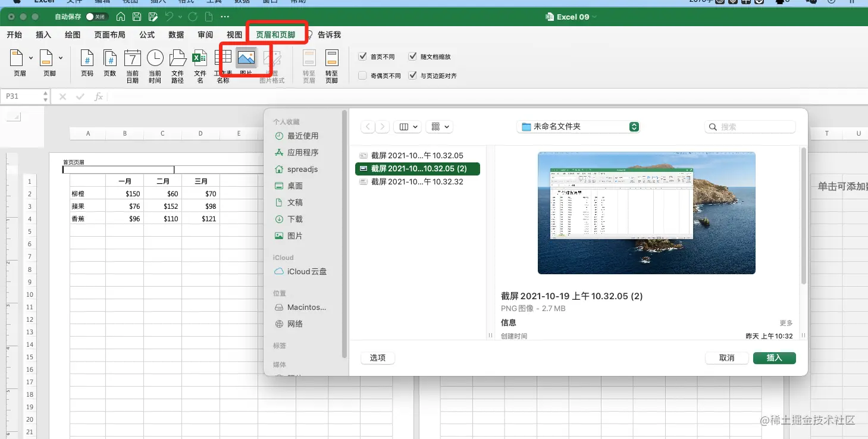Switch to the 审阅 ribbon tab
The image size is (868, 439).
(205, 35)
